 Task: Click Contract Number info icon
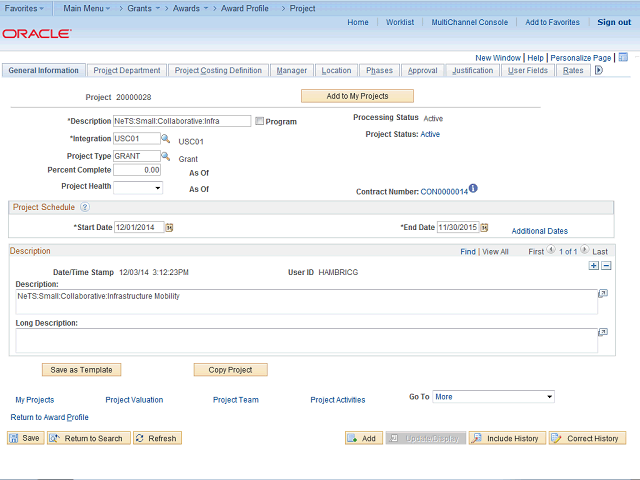pos(474,188)
